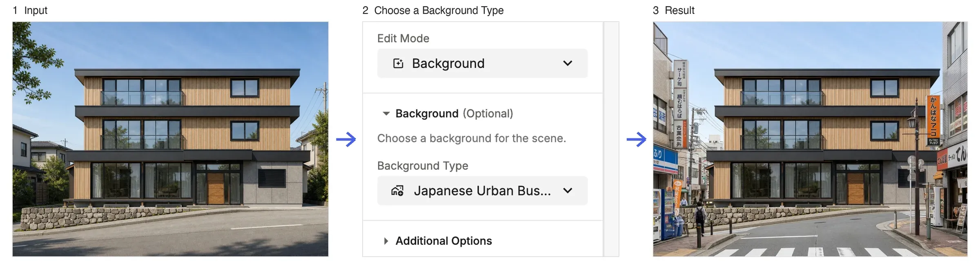980x269 pixels.
Task: Click the 'Choose a background for the scene.' text
Action: 472,138
